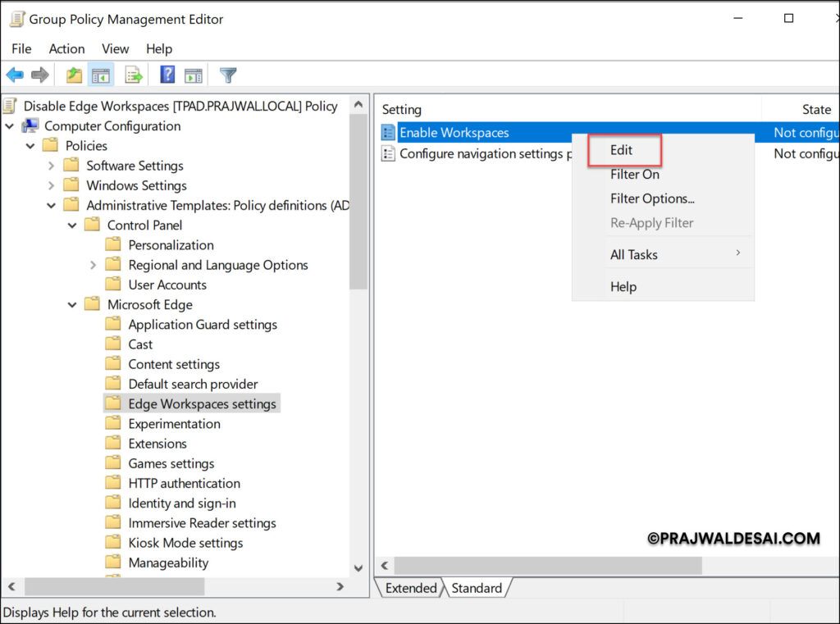Click the Filter funnel toolbar icon
This screenshot has width=840, height=624.
click(x=228, y=75)
